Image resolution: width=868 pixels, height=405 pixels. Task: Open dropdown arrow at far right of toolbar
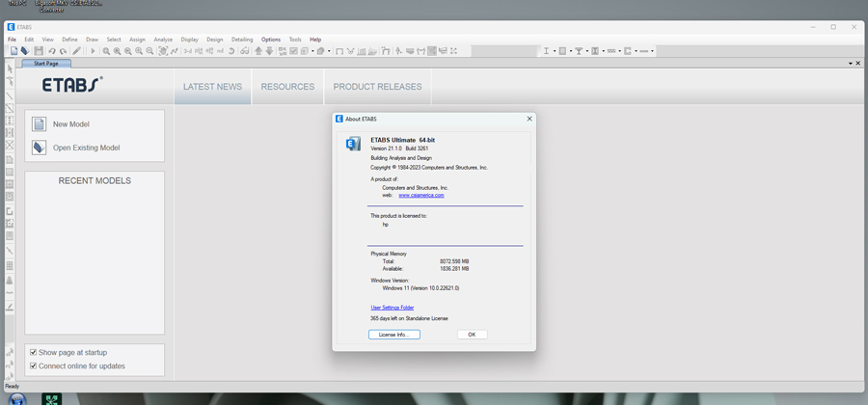652,51
